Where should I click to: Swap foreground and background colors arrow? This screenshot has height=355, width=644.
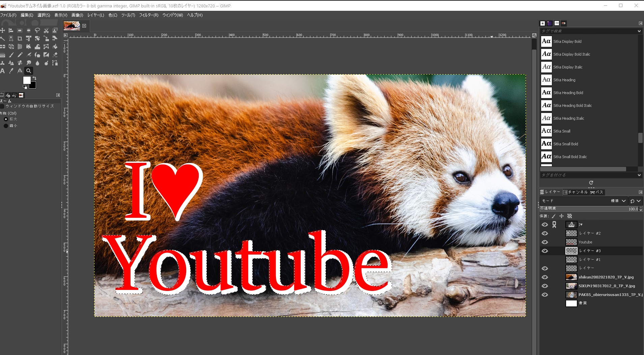(x=34, y=78)
